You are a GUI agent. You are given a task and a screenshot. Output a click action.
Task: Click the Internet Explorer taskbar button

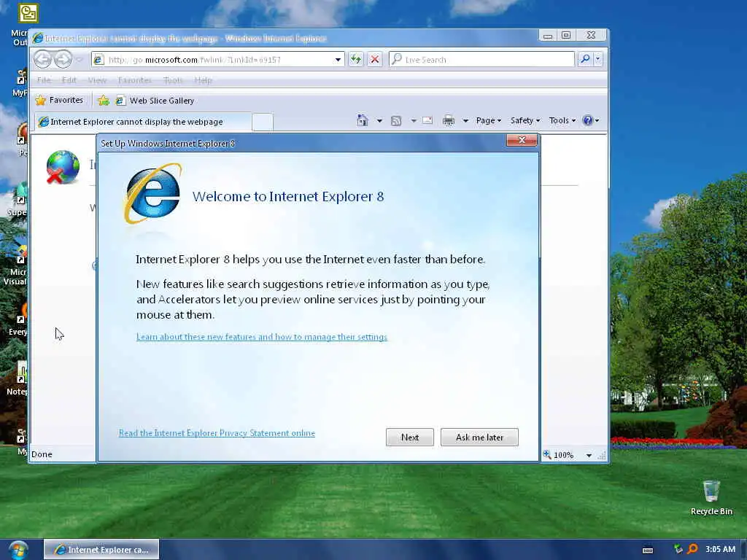tap(101, 550)
